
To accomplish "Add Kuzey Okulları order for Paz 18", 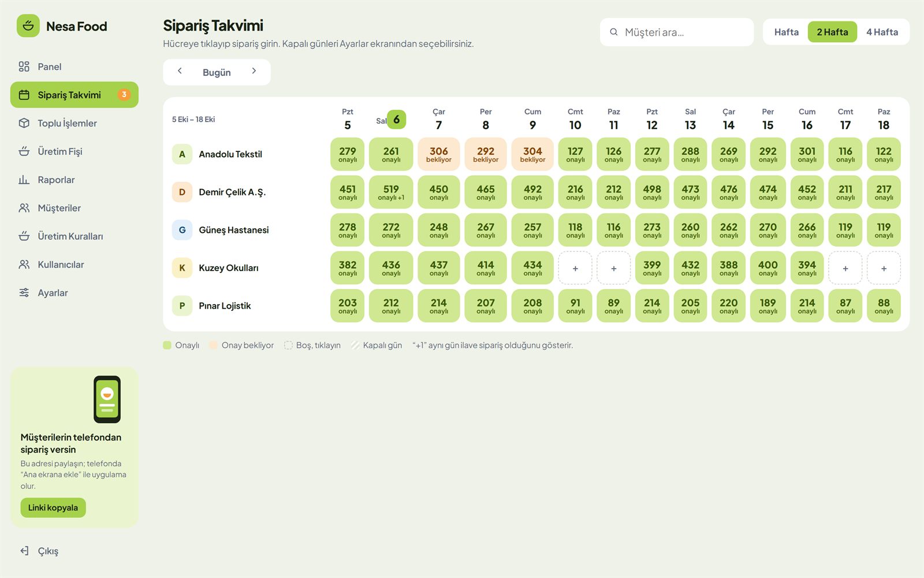I will (x=884, y=268).
